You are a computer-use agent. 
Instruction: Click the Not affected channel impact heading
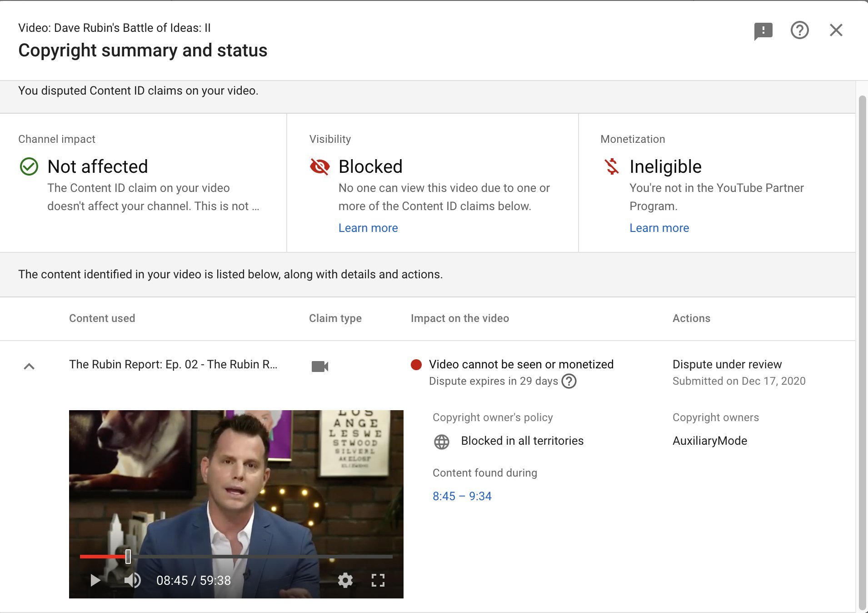(98, 166)
